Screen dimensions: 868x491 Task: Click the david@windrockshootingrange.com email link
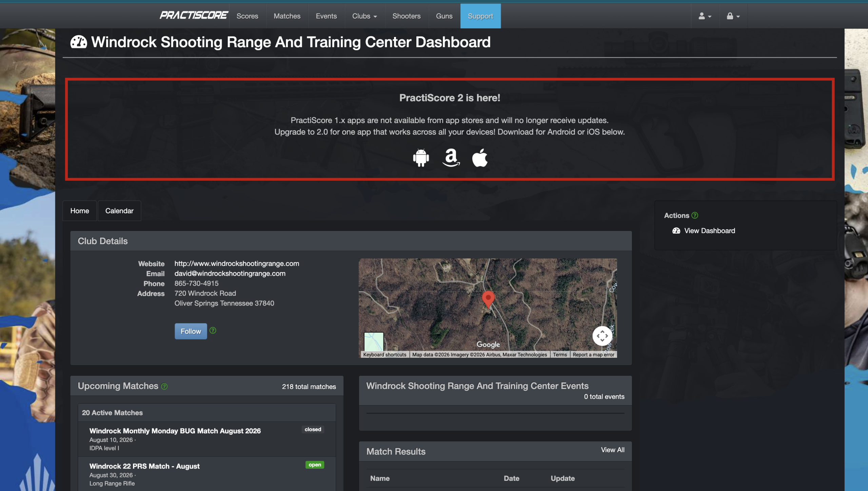tap(230, 273)
